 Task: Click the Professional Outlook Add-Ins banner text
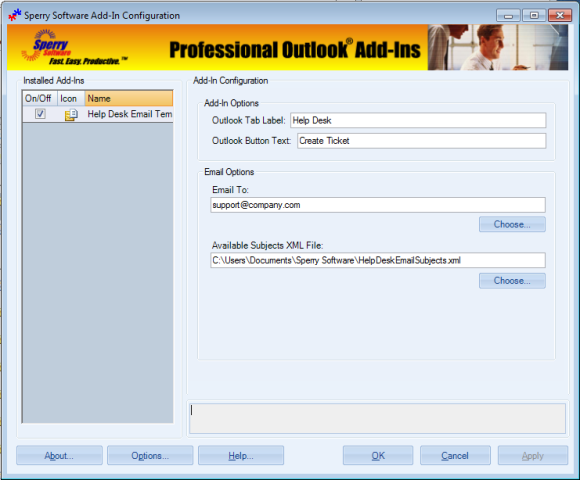pyautogui.click(x=295, y=50)
